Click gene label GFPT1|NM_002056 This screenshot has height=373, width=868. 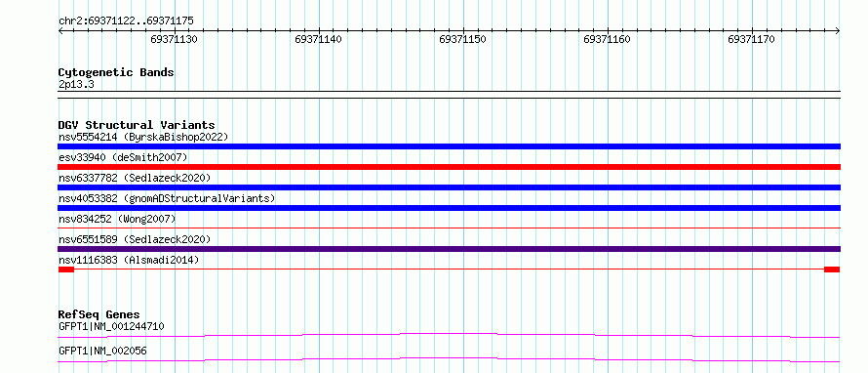(102, 351)
